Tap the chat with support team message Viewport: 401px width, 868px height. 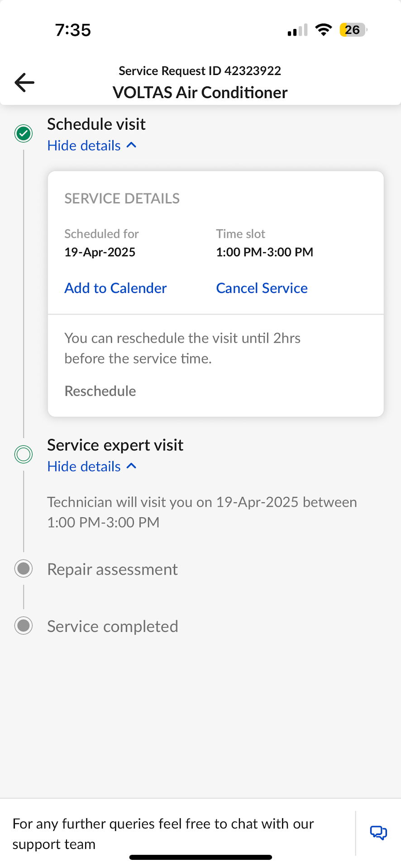(x=163, y=834)
